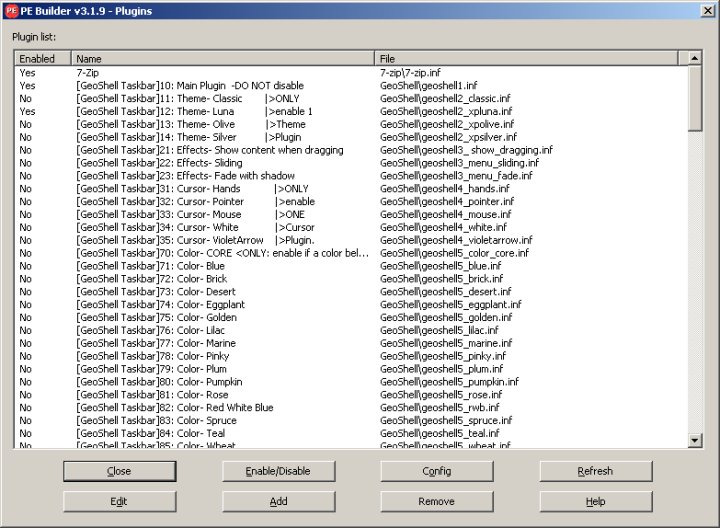Select the '84: Color- Teal' row
Image resolution: width=720 pixels, height=528 pixels.
tap(351, 433)
